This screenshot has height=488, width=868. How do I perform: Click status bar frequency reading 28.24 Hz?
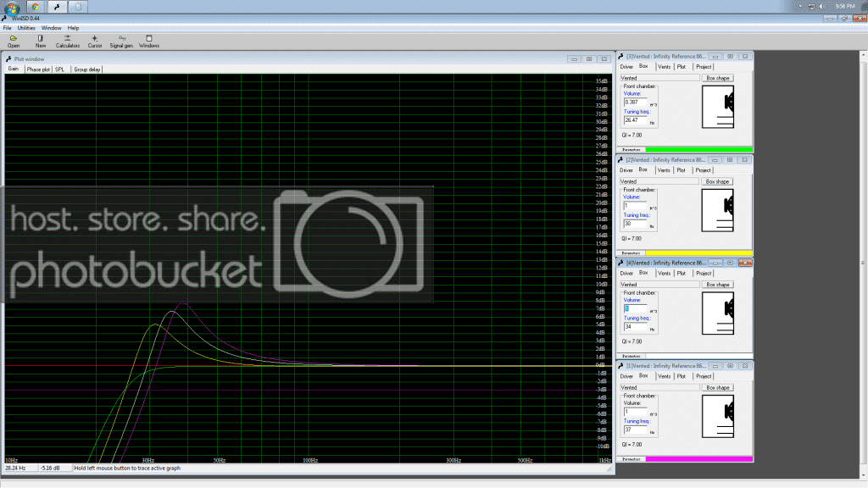coord(15,468)
